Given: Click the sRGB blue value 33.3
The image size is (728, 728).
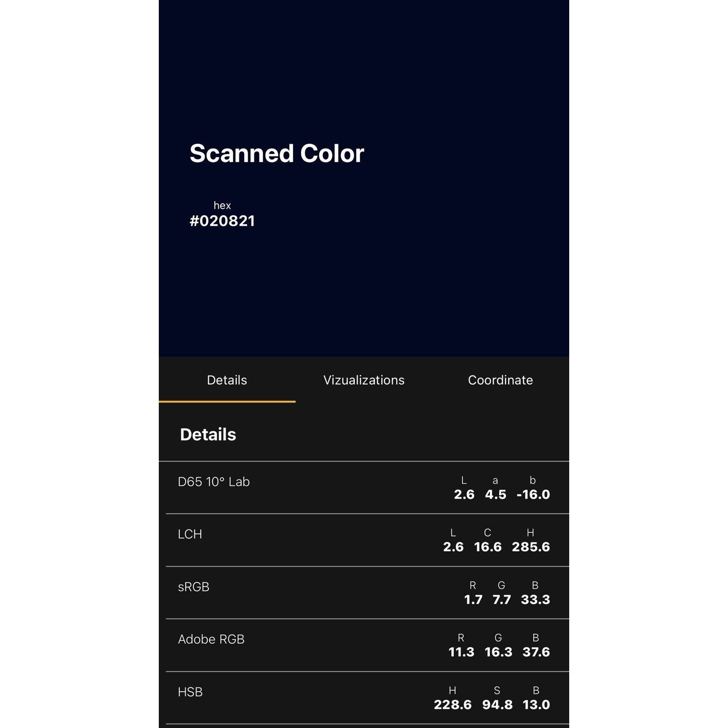Looking at the screenshot, I should (x=535, y=600).
